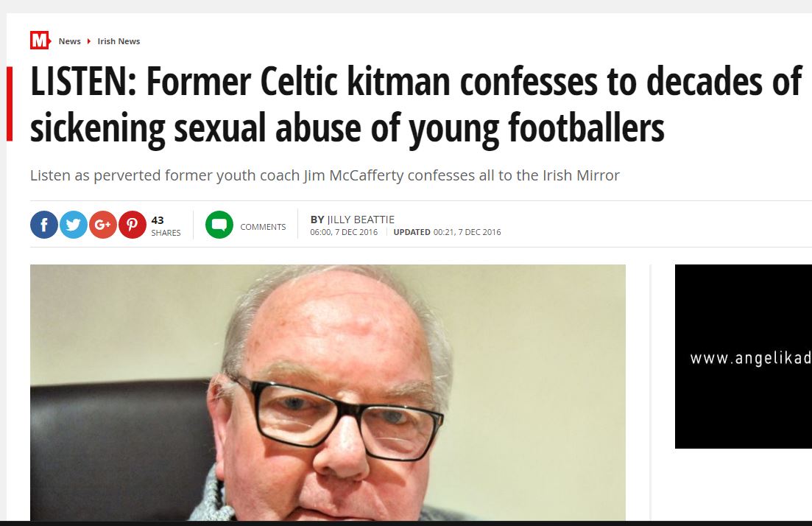This screenshot has width=812, height=526.
Task: Click the updated timestamp 00:21, 7 Dec 2016
Action: 467,232
